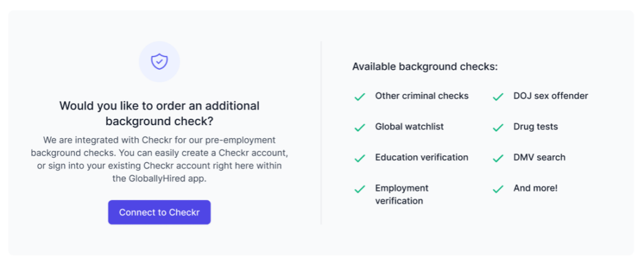The width and height of the screenshot is (644, 264).
Task: Select the Other criminal checks label
Action: click(x=421, y=96)
